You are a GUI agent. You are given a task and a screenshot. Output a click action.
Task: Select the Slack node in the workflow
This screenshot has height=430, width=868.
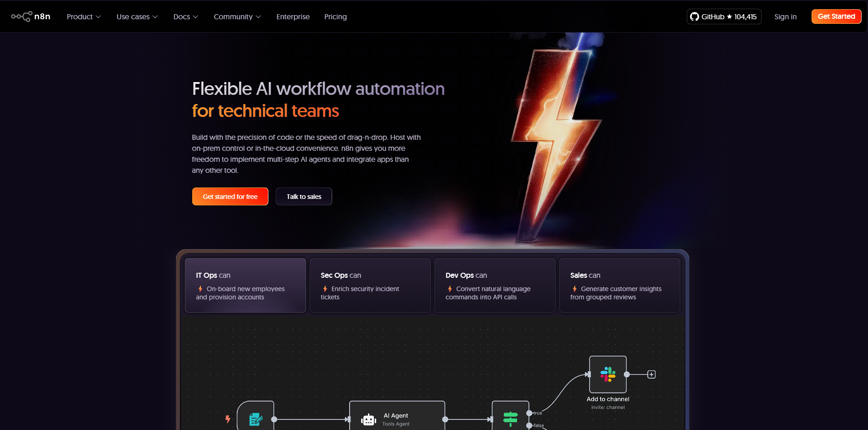pos(607,375)
